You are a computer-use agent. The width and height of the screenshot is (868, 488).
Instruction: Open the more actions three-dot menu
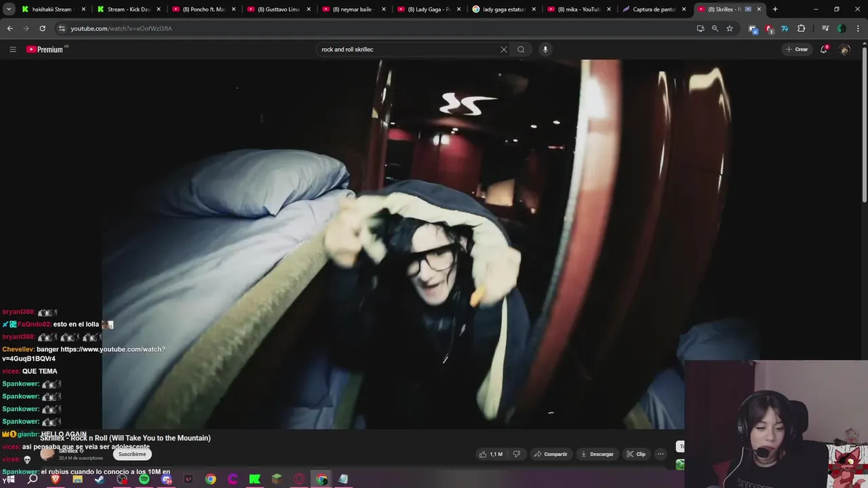660,454
